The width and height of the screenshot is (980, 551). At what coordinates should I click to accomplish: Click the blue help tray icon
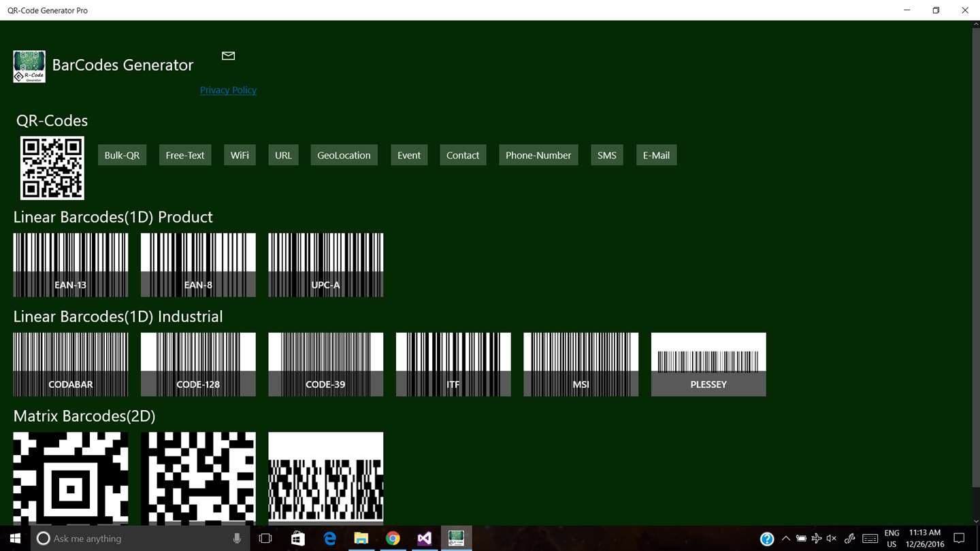tap(767, 539)
